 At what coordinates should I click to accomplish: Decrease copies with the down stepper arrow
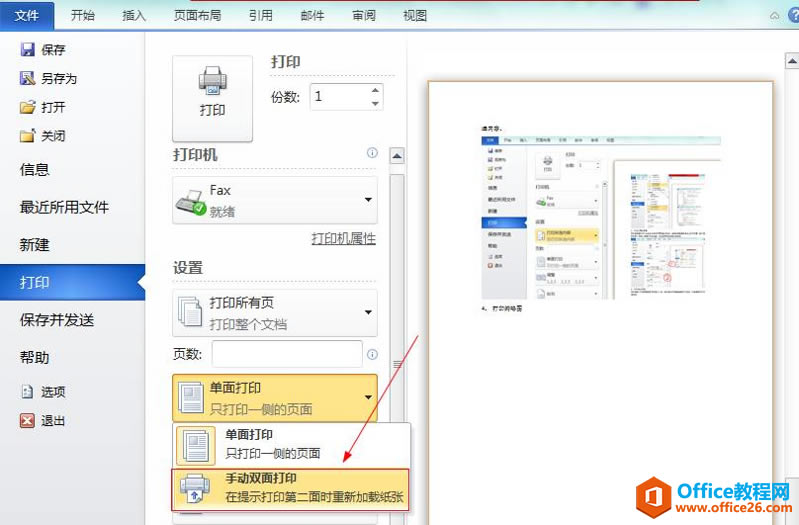(x=375, y=103)
